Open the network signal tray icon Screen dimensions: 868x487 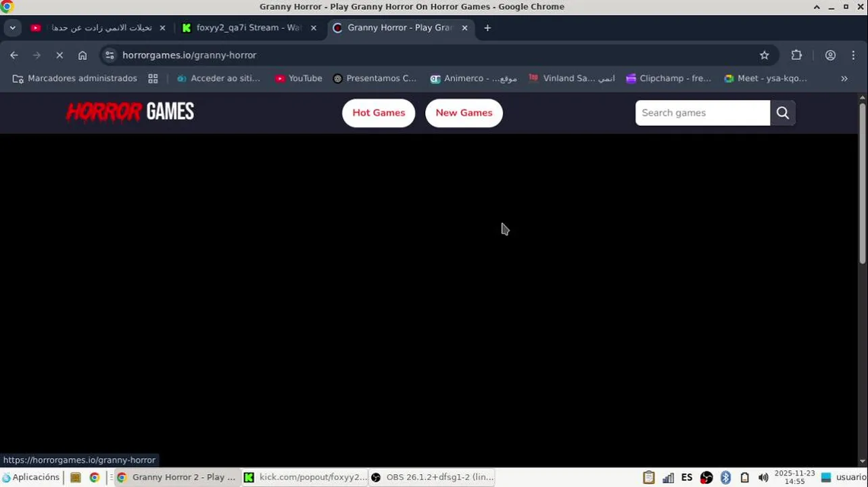tap(668, 478)
